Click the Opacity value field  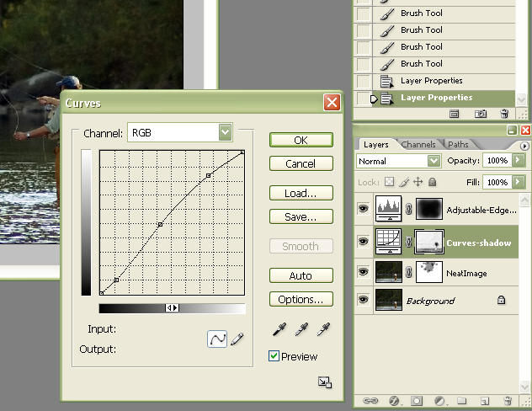click(497, 160)
